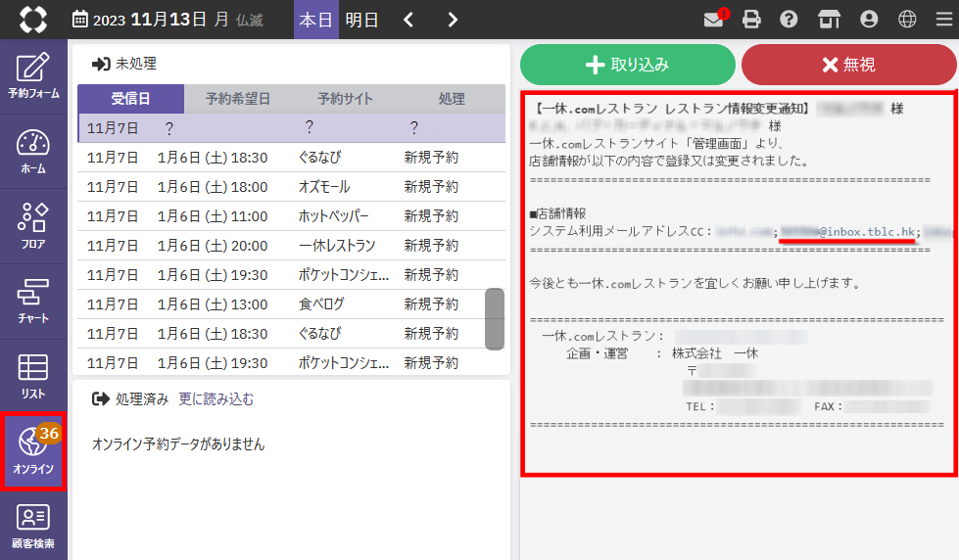Open the user account icon

pos(868,20)
